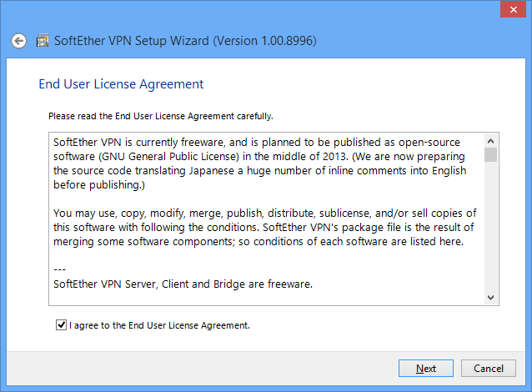Click the scrollbar track below the thumb

pyautogui.click(x=490, y=228)
